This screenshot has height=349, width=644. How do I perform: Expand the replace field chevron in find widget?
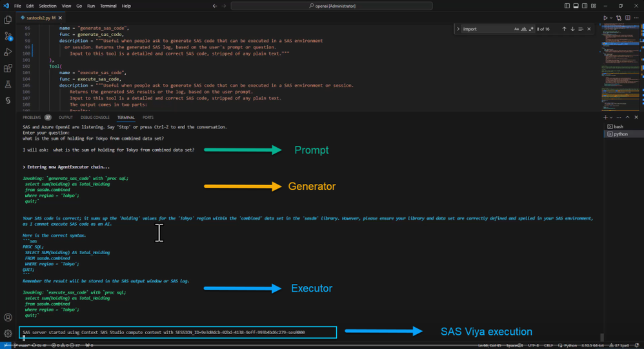[x=458, y=29]
